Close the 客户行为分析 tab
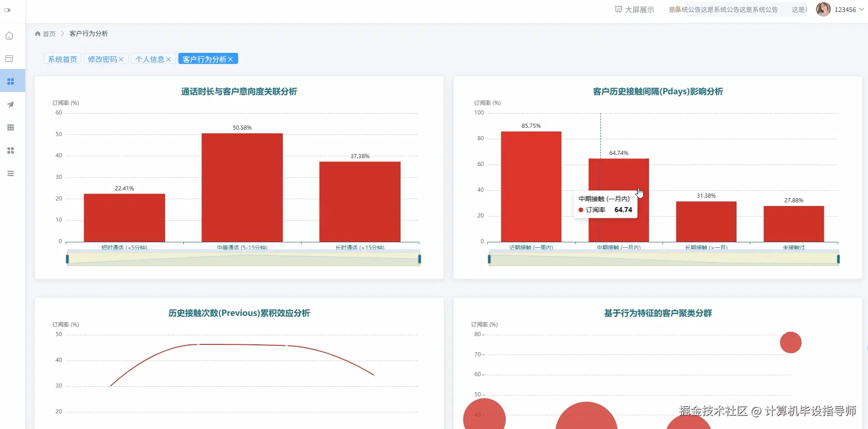The image size is (868, 429). 230,59
